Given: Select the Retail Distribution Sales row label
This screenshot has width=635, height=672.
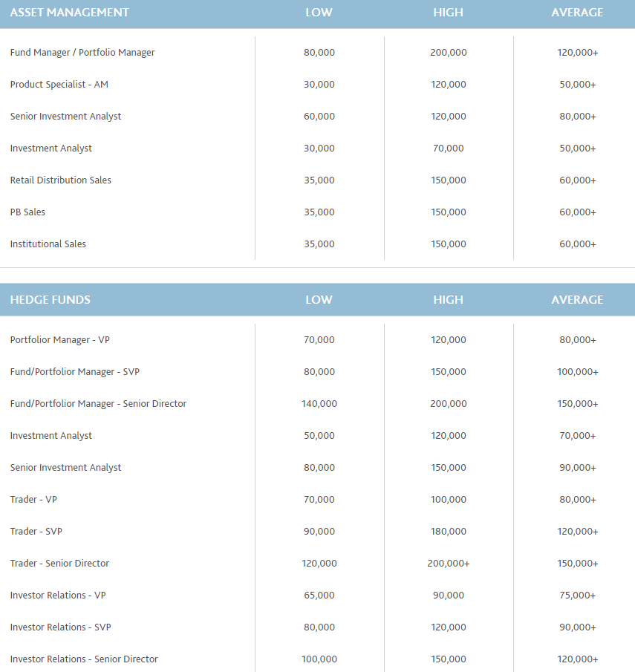Looking at the screenshot, I should [60, 180].
